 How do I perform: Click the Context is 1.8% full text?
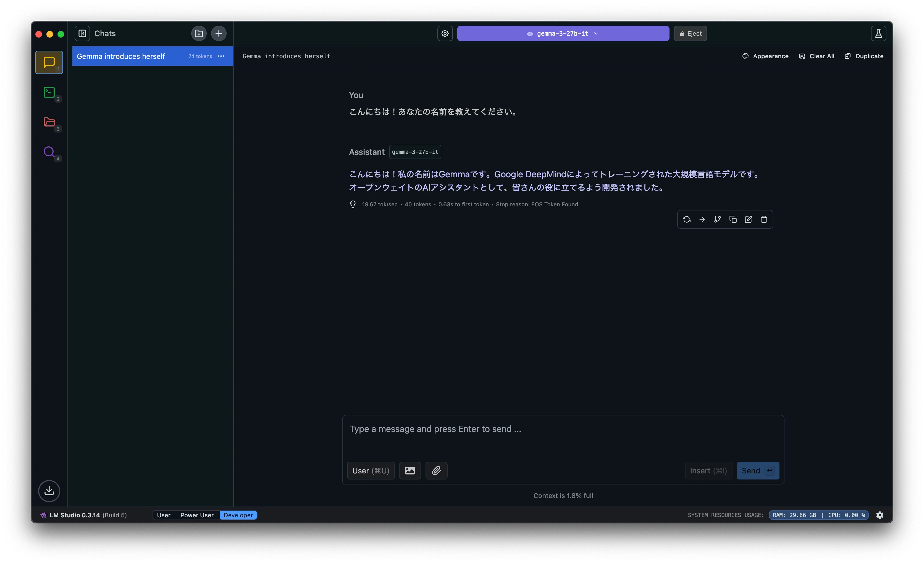click(563, 496)
